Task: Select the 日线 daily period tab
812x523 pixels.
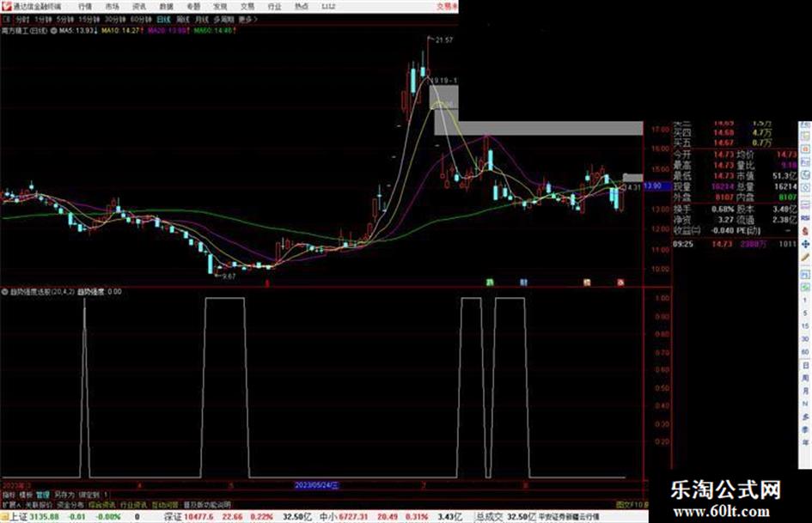Action: tap(163, 19)
